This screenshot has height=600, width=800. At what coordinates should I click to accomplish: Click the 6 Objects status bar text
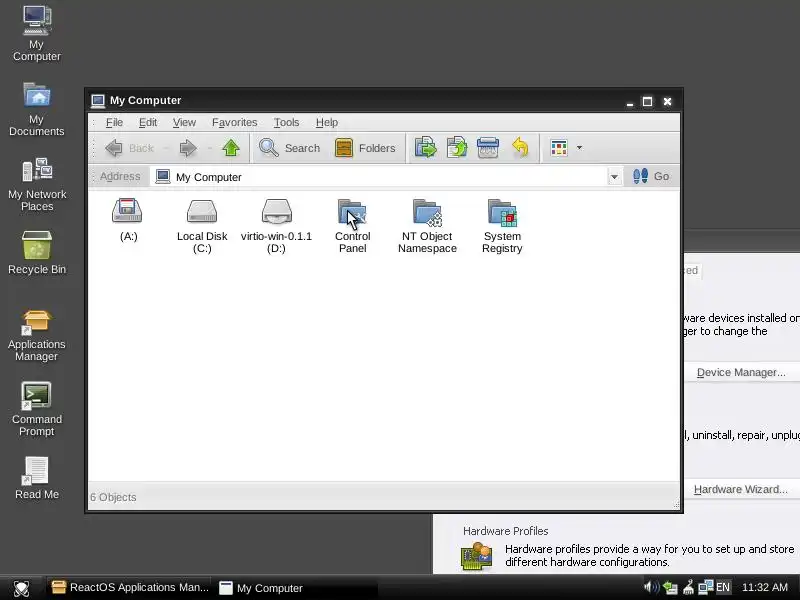coord(113,497)
